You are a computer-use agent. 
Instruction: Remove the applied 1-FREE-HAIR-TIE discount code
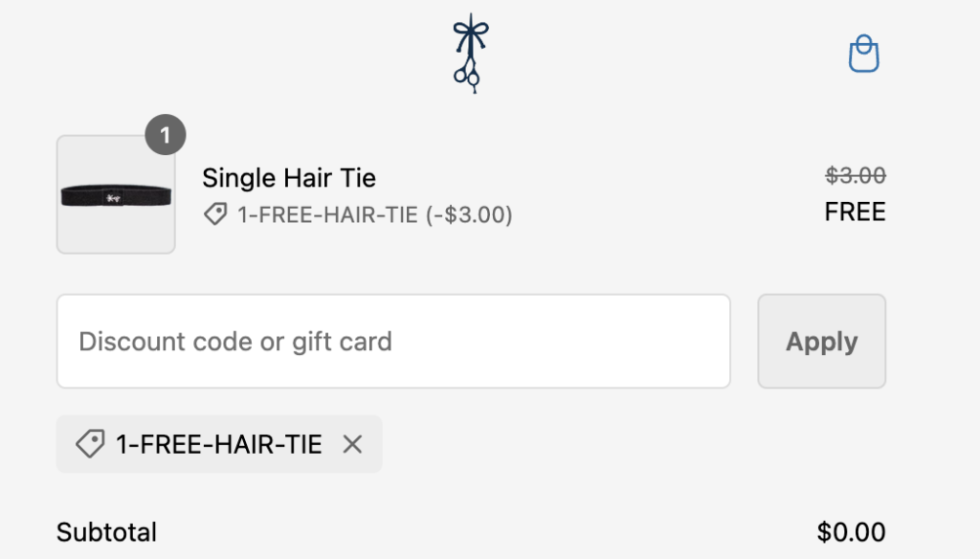pos(353,444)
